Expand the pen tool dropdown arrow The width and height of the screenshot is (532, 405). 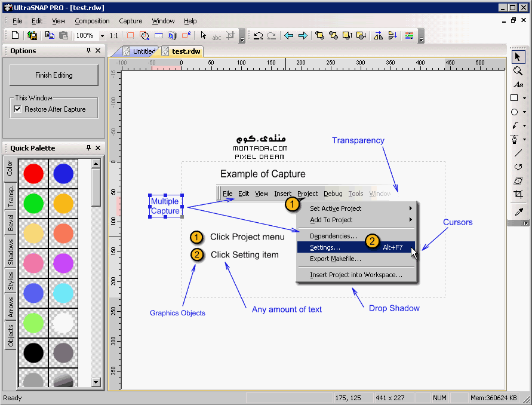[524, 140]
